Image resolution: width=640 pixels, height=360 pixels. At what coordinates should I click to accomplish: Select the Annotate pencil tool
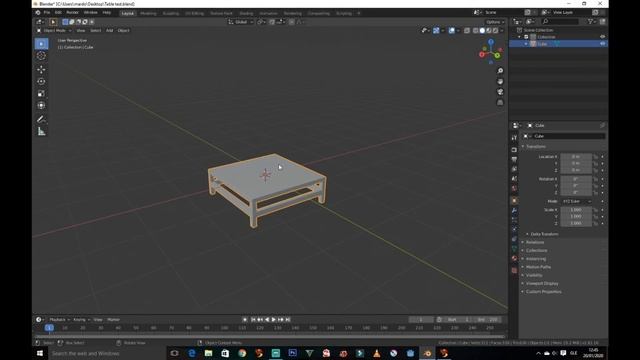pyautogui.click(x=41, y=119)
